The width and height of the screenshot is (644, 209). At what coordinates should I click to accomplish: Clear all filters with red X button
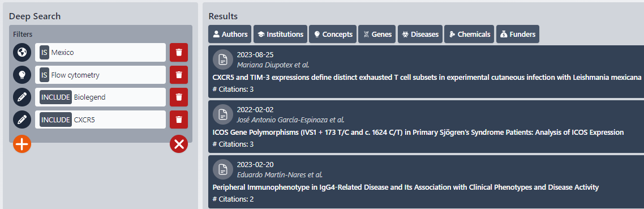pyautogui.click(x=179, y=144)
